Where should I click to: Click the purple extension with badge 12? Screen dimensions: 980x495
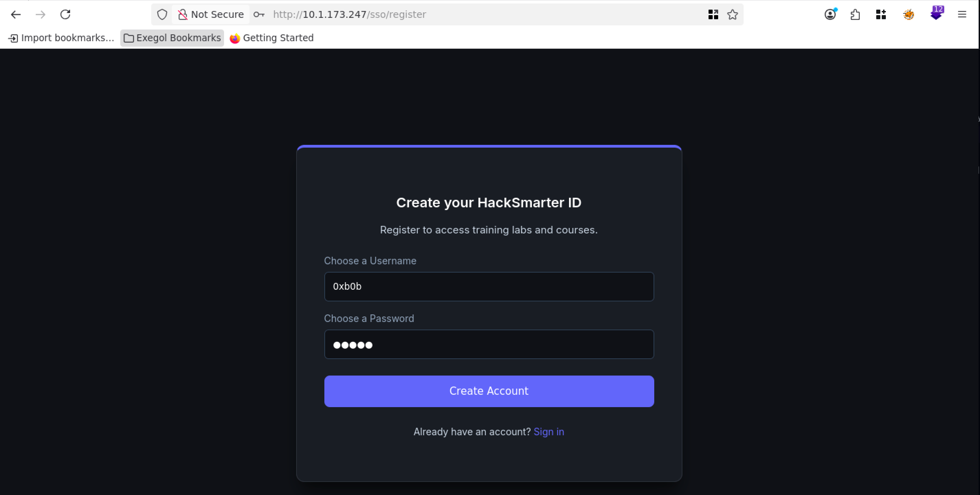[x=936, y=14]
